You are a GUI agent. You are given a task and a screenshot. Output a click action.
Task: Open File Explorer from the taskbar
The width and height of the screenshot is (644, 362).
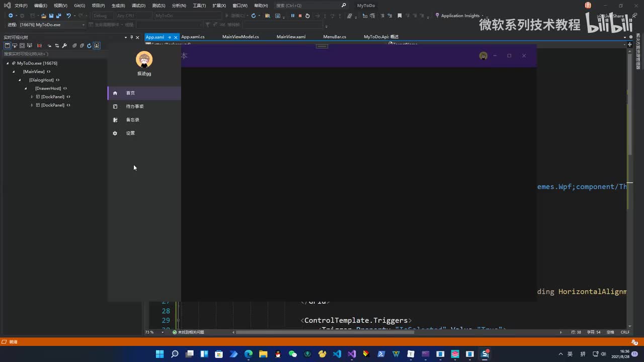click(x=263, y=354)
